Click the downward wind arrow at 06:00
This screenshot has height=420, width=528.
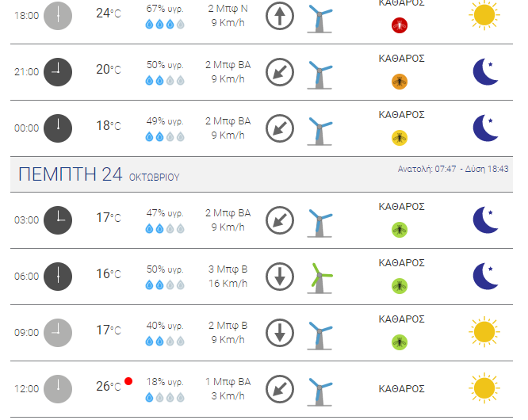pos(280,277)
